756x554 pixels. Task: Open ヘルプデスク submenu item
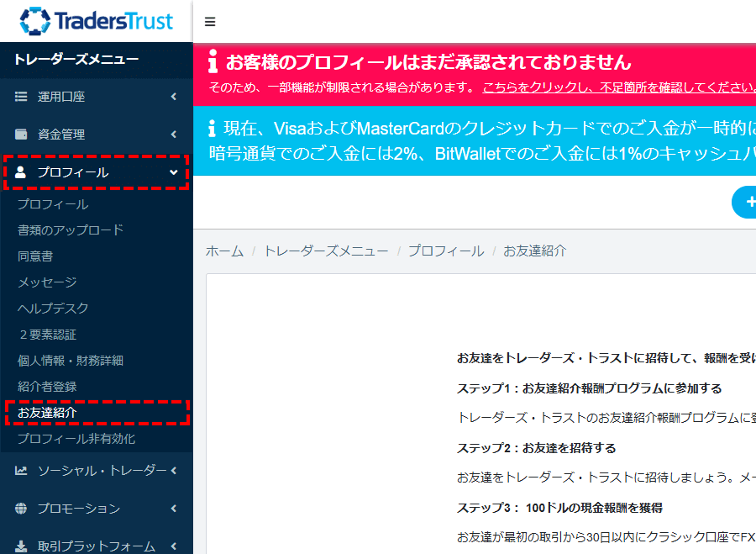tap(53, 309)
